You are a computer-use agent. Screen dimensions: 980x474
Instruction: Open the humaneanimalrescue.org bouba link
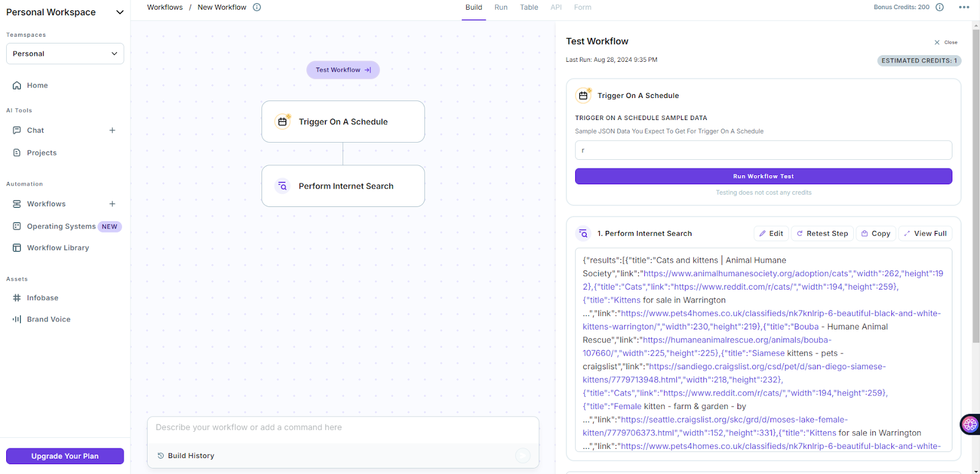pyautogui.click(x=707, y=347)
